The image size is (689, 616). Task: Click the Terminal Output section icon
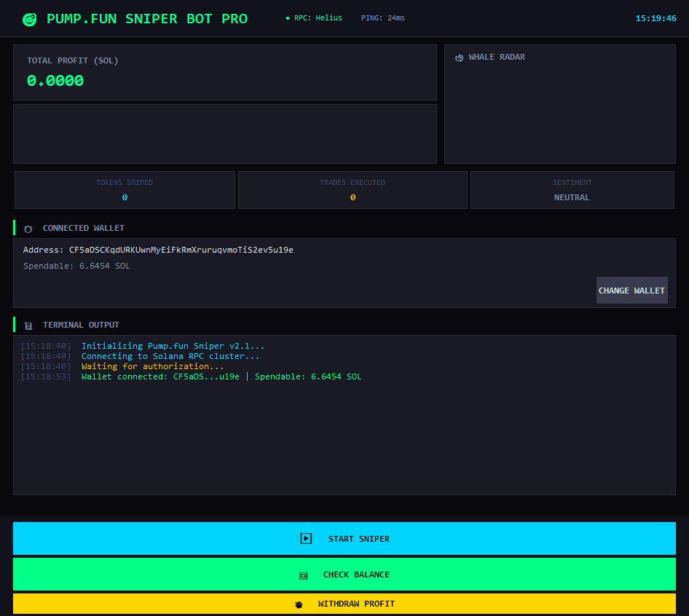pyautogui.click(x=28, y=325)
